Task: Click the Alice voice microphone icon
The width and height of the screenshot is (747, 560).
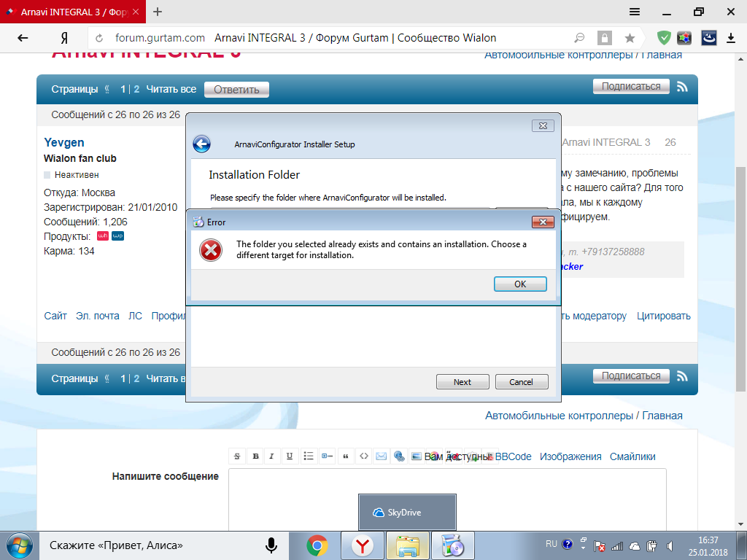Action: [271, 545]
